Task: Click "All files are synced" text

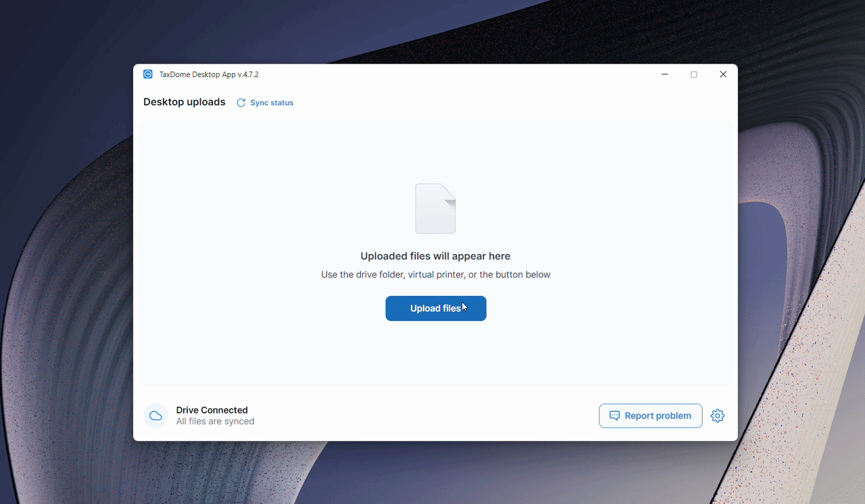Action: [216, 422]
